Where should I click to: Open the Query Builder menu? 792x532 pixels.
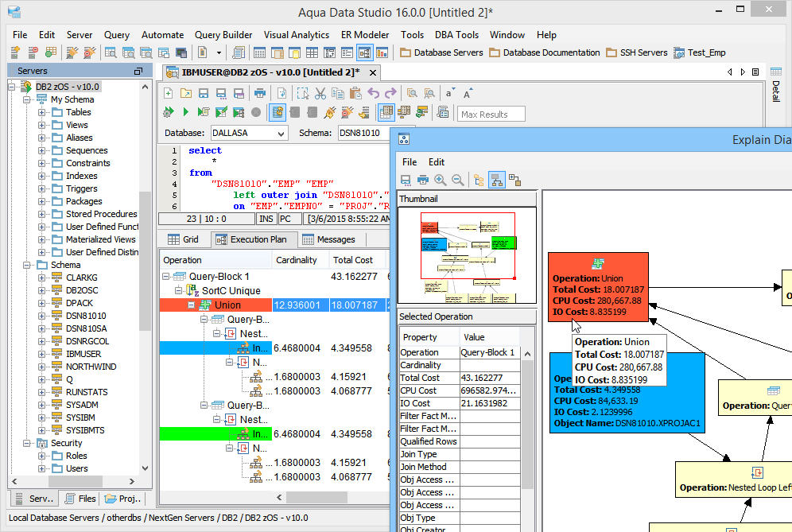point(223,35)
